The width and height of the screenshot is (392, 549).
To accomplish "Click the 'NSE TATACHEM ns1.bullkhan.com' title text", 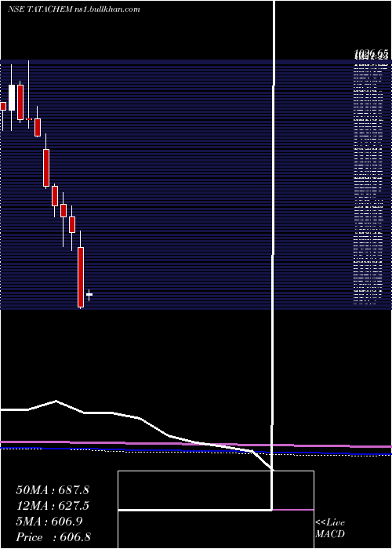I will (74, 9).
